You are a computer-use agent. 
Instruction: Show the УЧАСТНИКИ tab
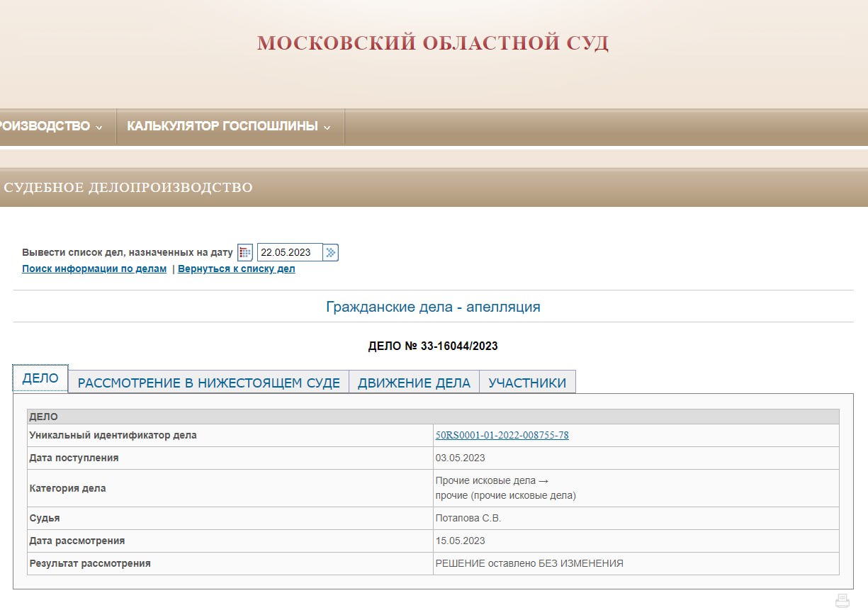[x=527, y=383]
